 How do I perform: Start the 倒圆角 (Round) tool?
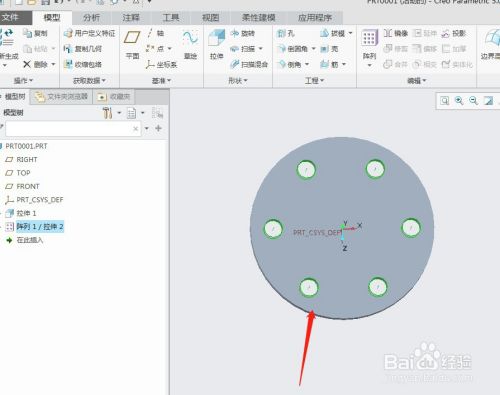[x=293, y=49]
